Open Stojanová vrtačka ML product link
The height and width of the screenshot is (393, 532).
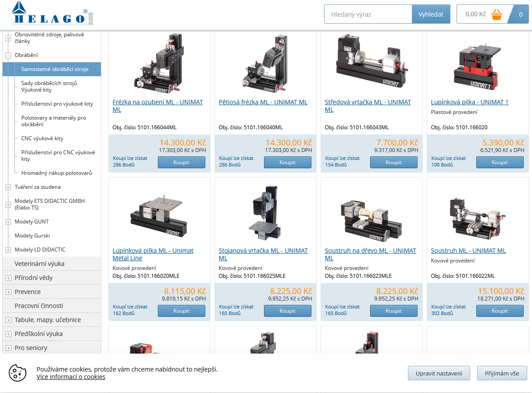click(263, 254)
